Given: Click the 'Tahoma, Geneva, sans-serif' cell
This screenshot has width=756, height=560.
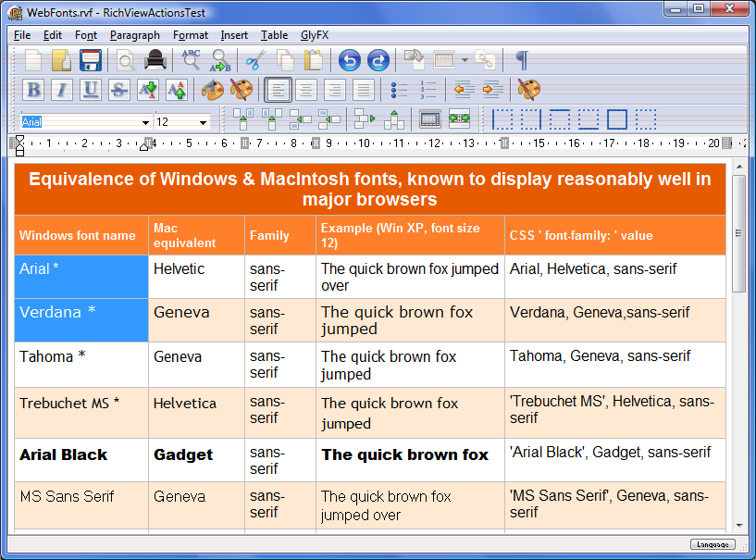Looking at the screenshot, I should [x=615, y=365].
